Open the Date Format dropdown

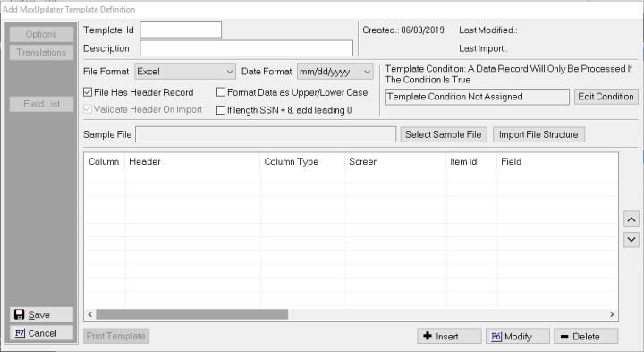335,72
